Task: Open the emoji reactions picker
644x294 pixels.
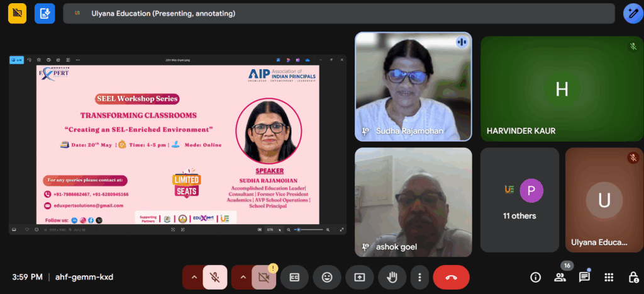Action: 327,277
